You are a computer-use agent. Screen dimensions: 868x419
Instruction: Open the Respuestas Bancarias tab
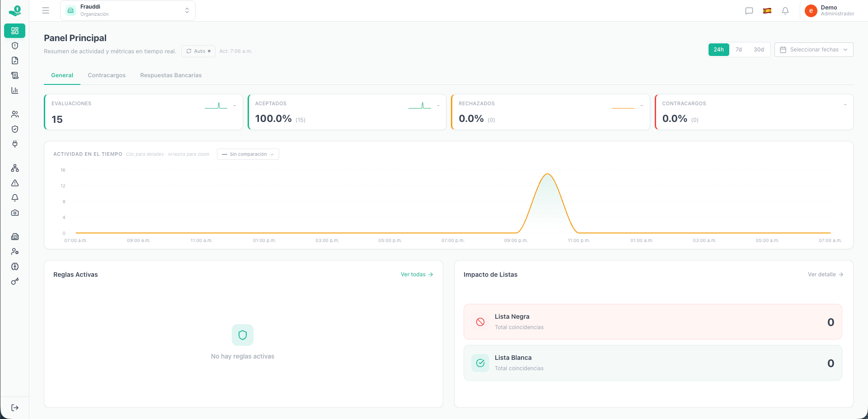pyautogui.click(x=170, y=75)
